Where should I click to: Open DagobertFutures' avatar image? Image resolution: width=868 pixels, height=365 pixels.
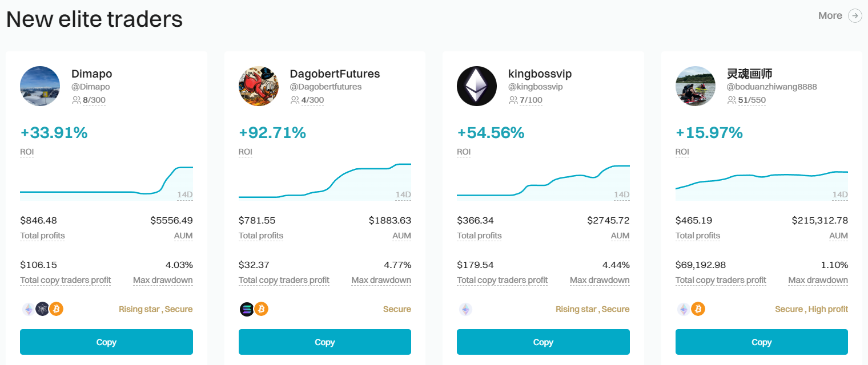coord(259,86)
